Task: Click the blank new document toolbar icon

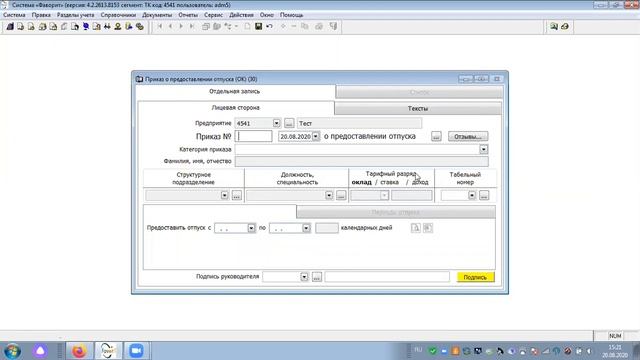Action: 247,27
